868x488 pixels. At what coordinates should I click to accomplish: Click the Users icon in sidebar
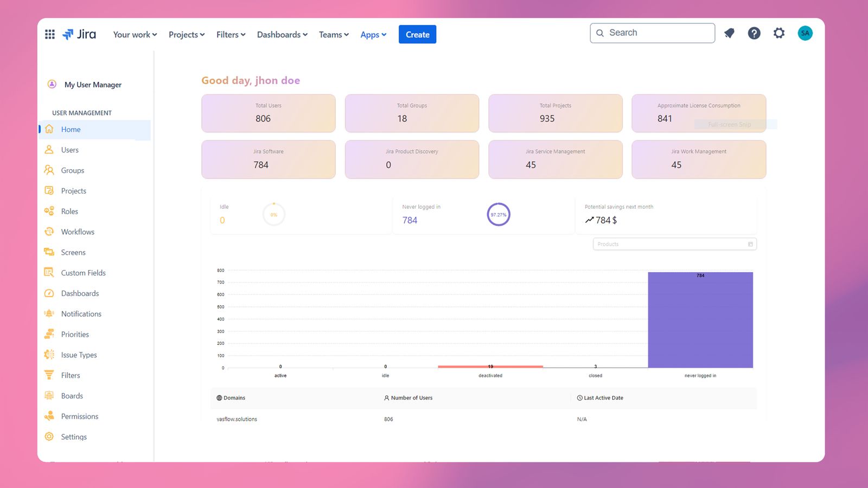[49, 150]
